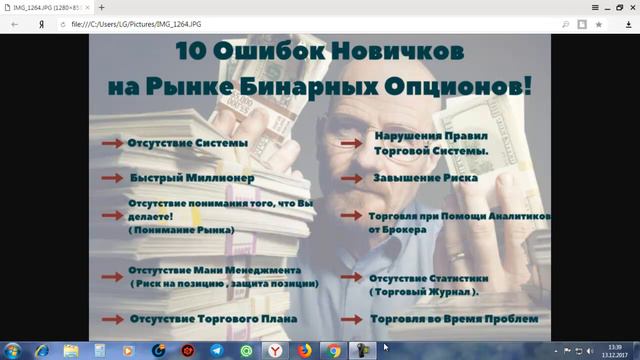Click the browser back arrow
Image resolution: width=640 pixels, height=360 pixels.
[x=15, y=24]
